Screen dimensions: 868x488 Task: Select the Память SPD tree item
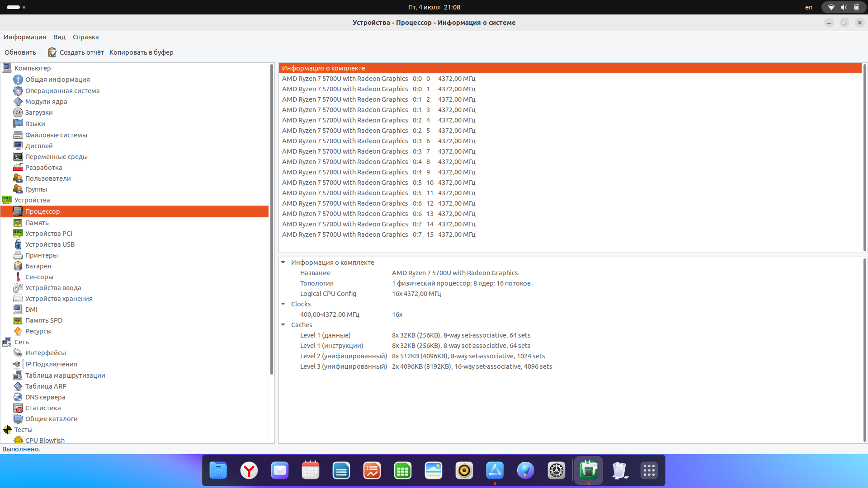click(x=44, y=320)
